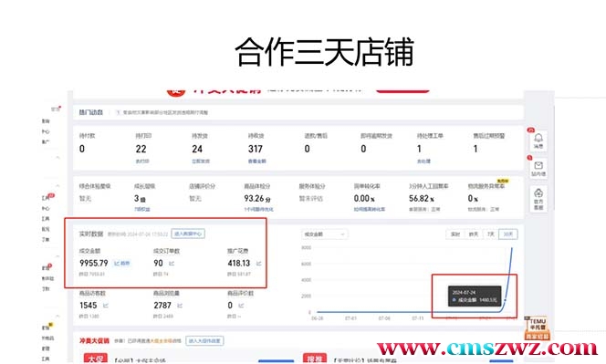Click 3分钟人工回复率 value 56.82
606x364 pixels.
[x=422, y=199]
